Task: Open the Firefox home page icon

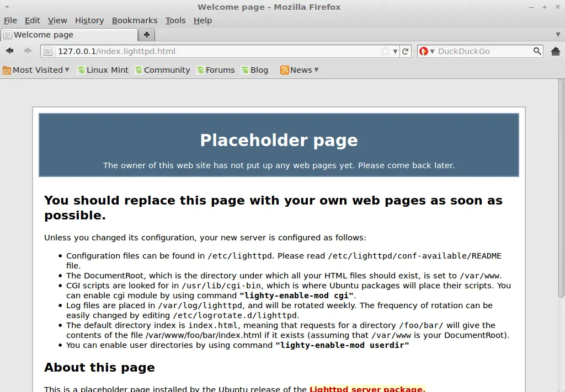Action: [555, 51]
